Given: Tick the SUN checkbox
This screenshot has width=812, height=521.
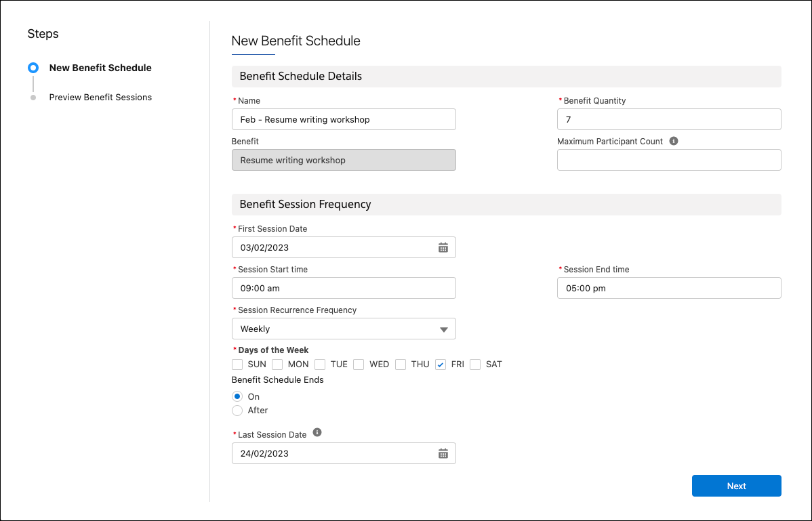Looking at the screenshot, I should click(x=237, y=364).
